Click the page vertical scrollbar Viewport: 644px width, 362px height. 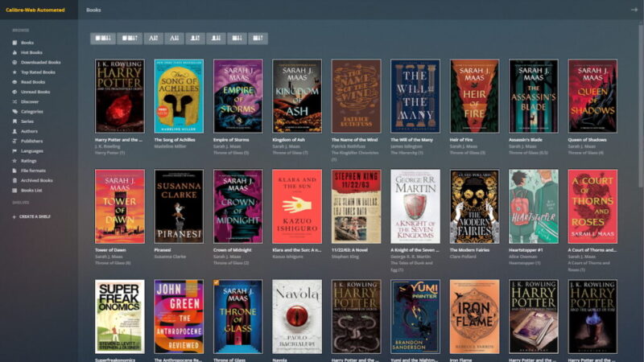pos(641,107)
